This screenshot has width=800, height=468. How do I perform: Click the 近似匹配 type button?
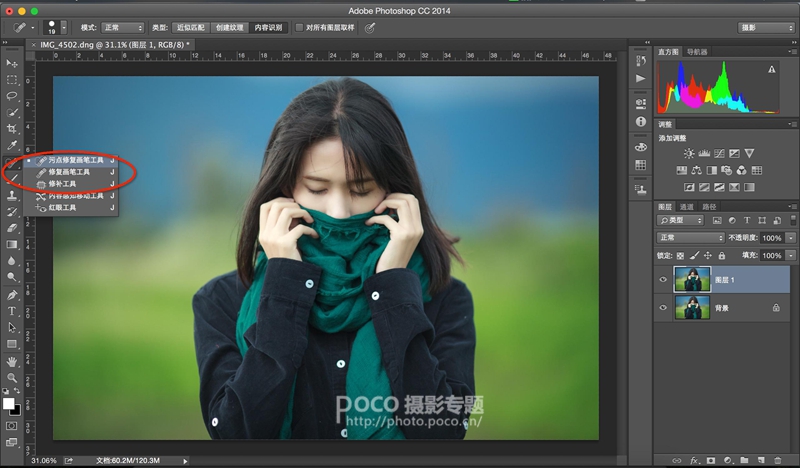(190, 28)
